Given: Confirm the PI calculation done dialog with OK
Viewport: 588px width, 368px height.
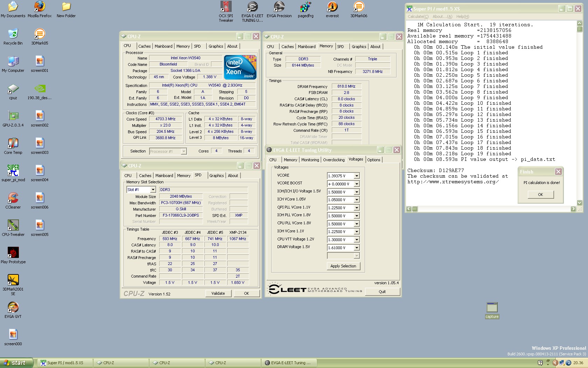Looking at the screenshot, I should pyautogui.click(x=540, y=195).
